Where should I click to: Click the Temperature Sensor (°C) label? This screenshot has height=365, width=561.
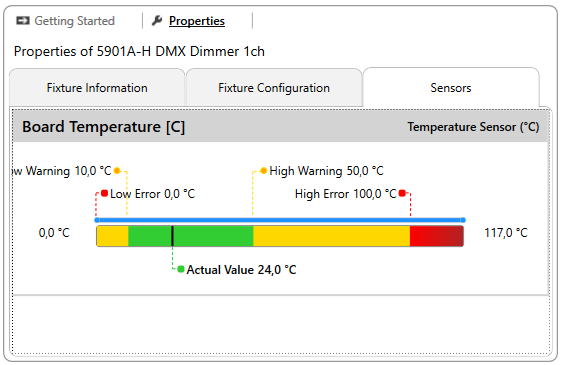coord(473,127)
